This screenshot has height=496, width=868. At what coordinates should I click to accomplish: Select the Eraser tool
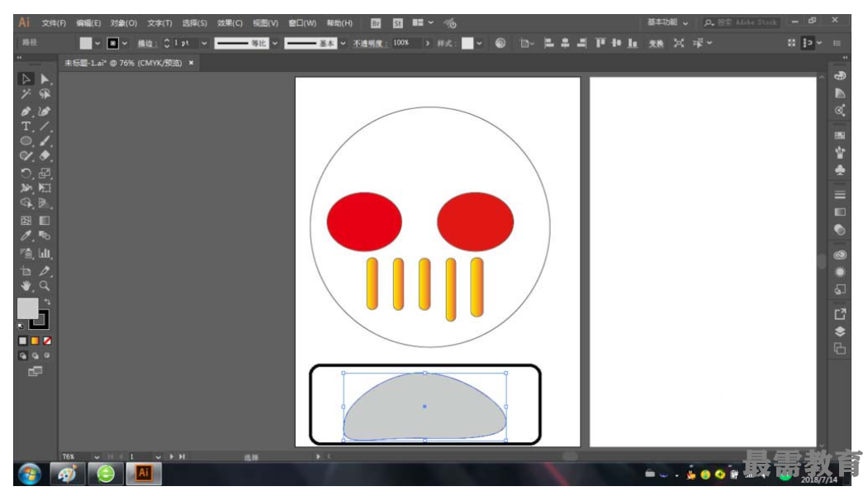(x=45, y=156)
